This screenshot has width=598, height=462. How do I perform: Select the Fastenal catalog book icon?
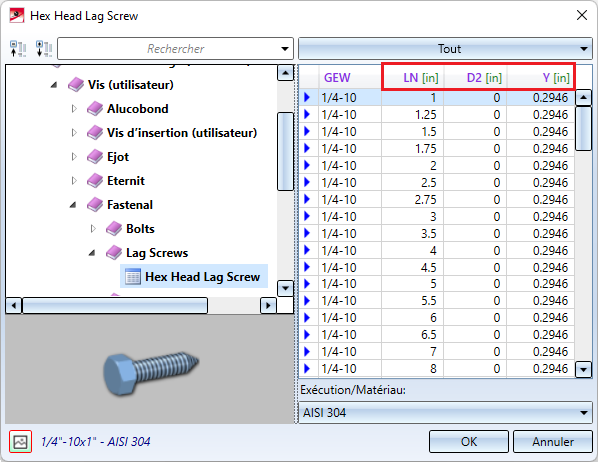95,205
